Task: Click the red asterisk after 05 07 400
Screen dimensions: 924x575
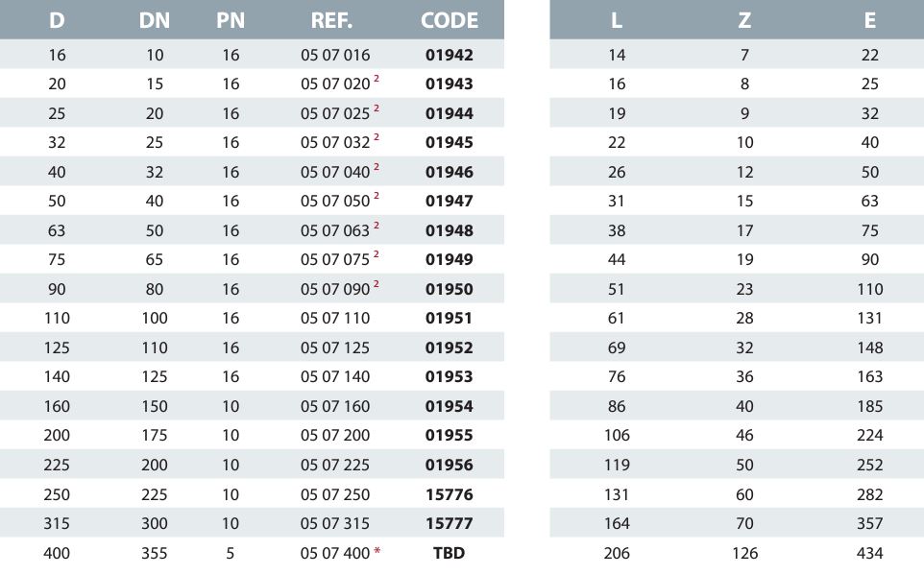Action: click(x=377, y=550)
